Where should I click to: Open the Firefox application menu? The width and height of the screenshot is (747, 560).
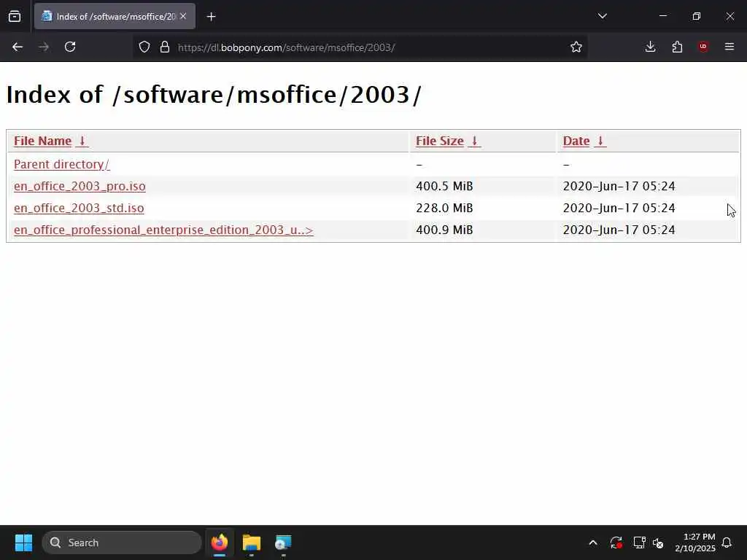tap(729, 47)
